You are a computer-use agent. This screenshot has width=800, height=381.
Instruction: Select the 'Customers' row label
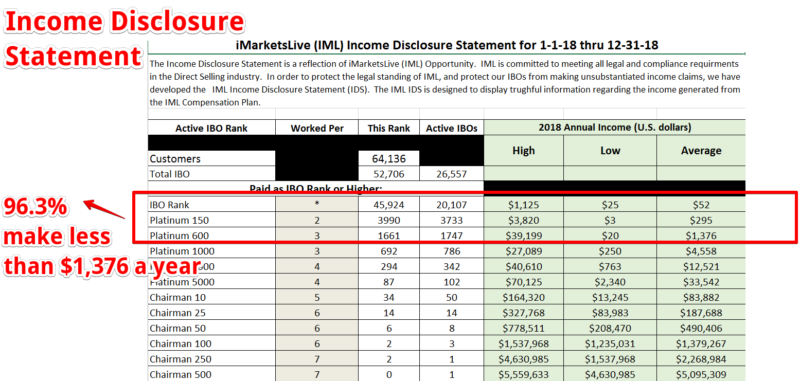[x=211, y=159]
